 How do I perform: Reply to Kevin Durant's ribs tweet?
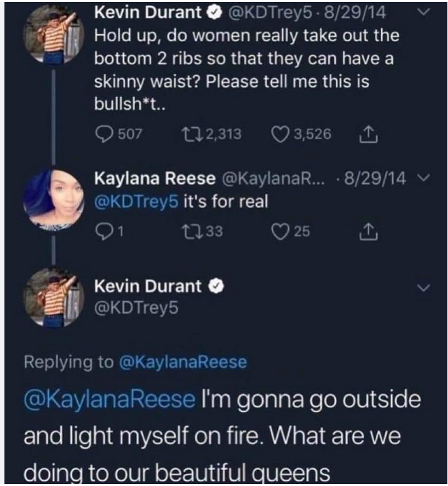coord(103,134)
